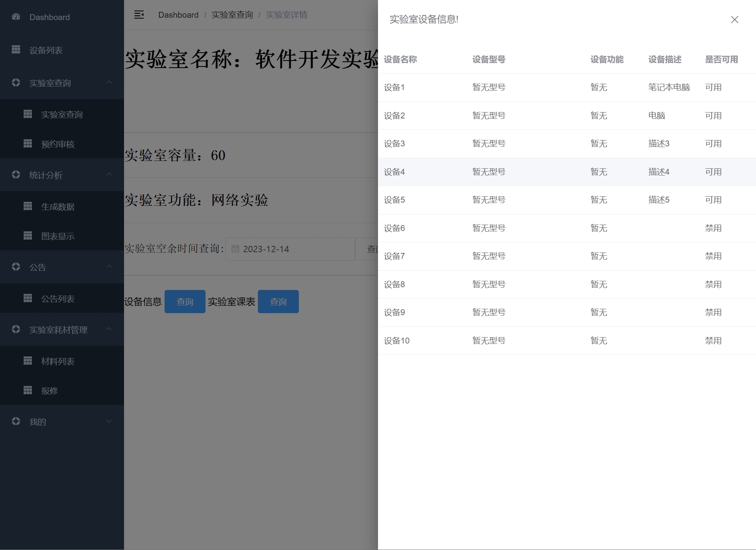The width and height of the screenshot is (756, 550).
Task: Click the calendar icon in date field
Action: (x=235, y=249)
